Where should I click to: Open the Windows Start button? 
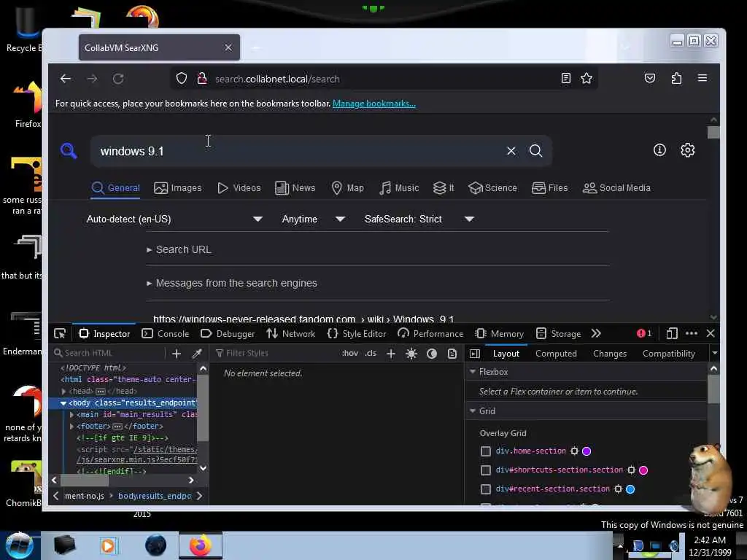coord(20,545)
